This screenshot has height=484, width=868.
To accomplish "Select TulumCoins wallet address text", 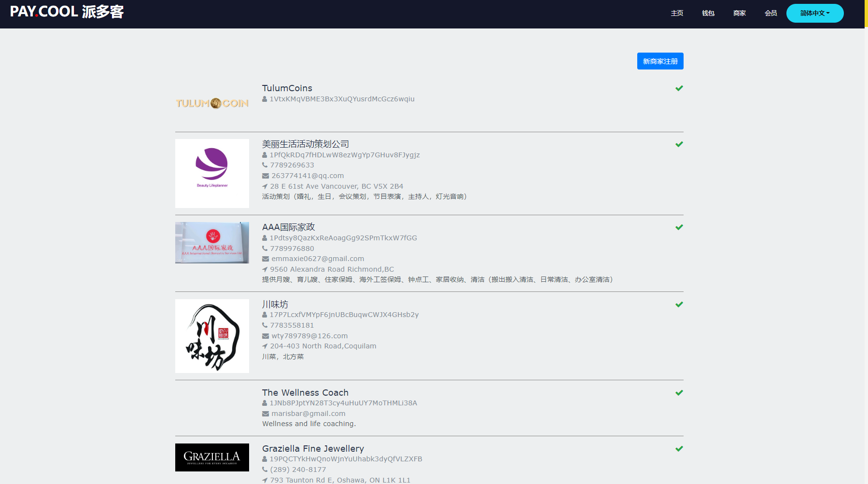I will pyautogui.click(x=342, y=99).
